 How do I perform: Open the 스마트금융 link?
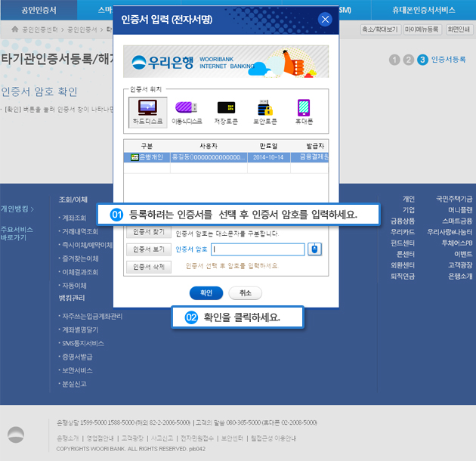click(x=457, y=221)
